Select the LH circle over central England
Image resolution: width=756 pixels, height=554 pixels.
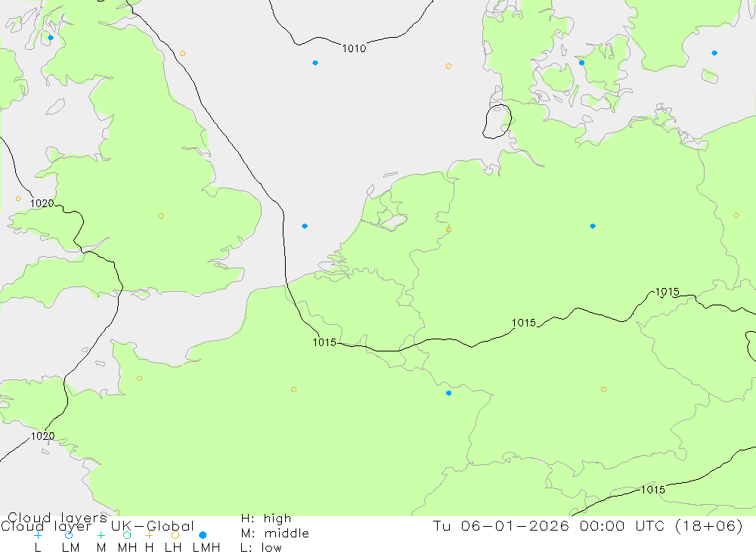[x=161, y=216]
